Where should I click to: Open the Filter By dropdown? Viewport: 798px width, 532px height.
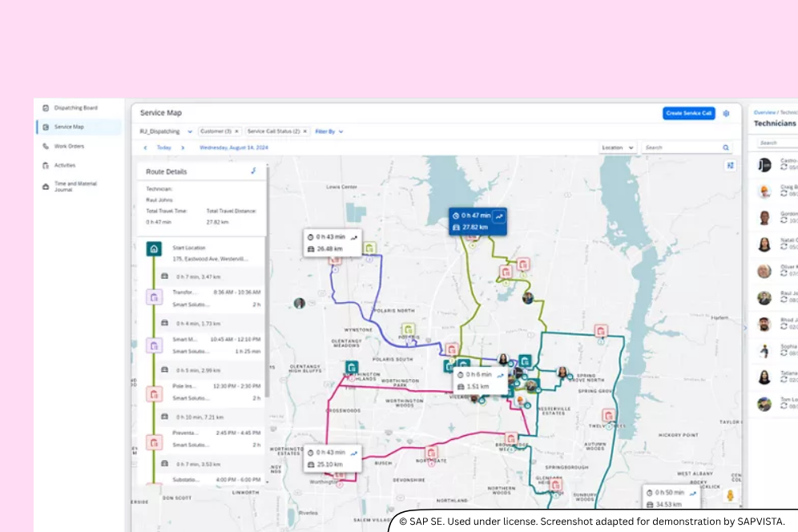pos(328,131)
